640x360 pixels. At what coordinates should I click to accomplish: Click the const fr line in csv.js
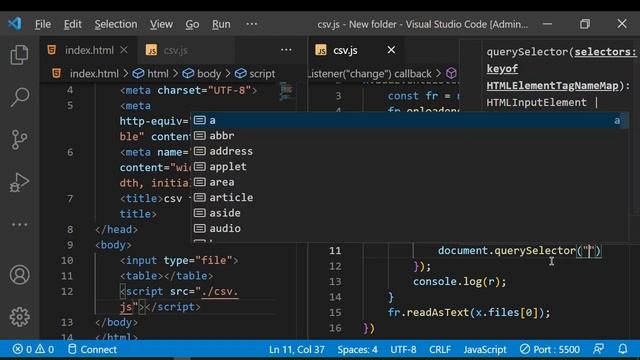coord(423,96)
